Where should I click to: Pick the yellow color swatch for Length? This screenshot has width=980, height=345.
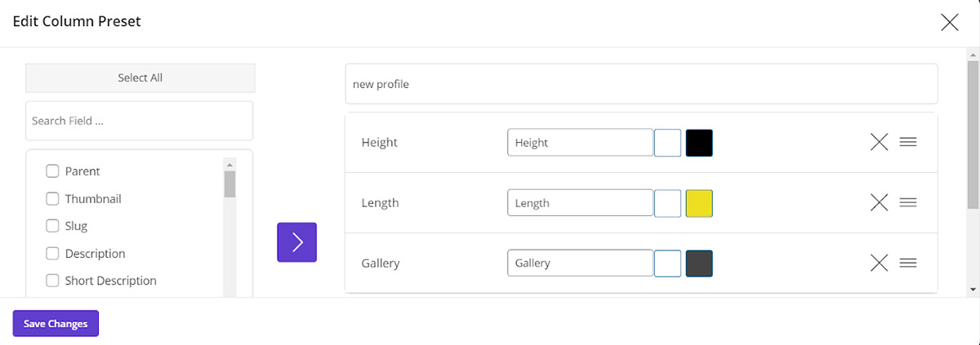[x=699, y=203]
